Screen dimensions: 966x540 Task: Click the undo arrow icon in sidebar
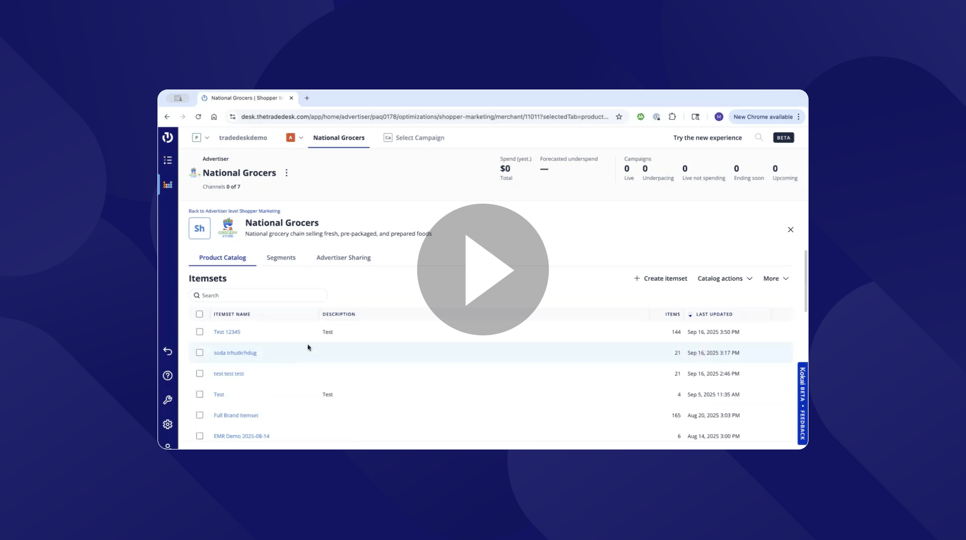coord(168,351)
